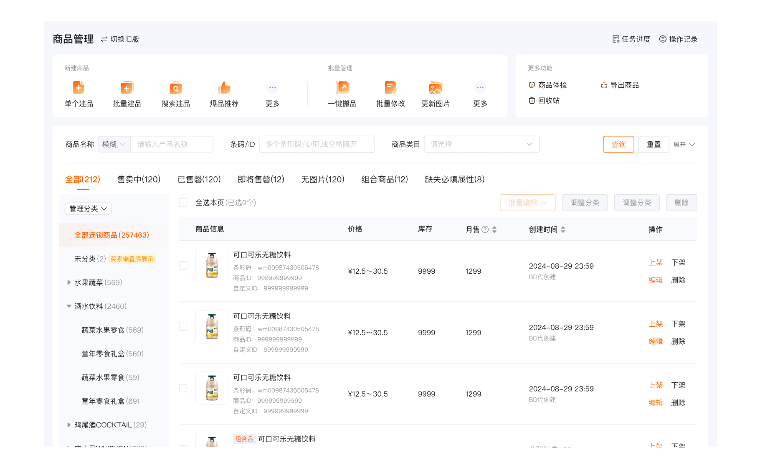Image resolution: width=760 pixels, height=468 pixels.
Task: Sort the list by 创建时间 arrows
Action: [x=563, y=230]
